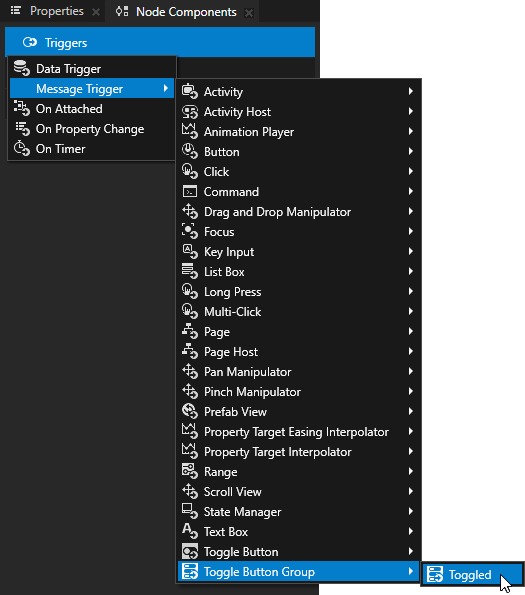The width and height of the screenshot is (525, 595).
Task: Expand the Page Host submenu arrow
Action: [410, 351]
